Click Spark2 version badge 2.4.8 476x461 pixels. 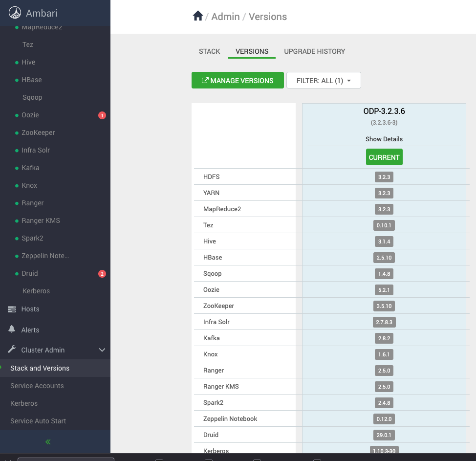(384, 402)
